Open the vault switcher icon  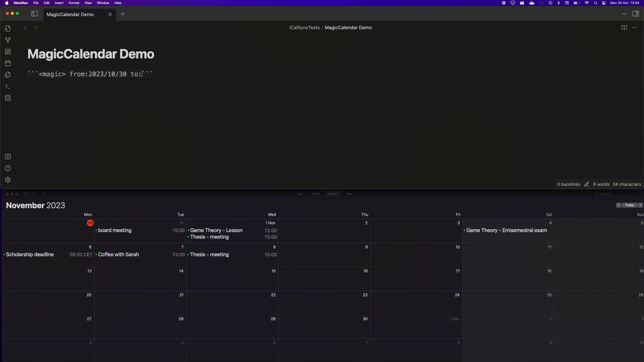pos(8,157)
